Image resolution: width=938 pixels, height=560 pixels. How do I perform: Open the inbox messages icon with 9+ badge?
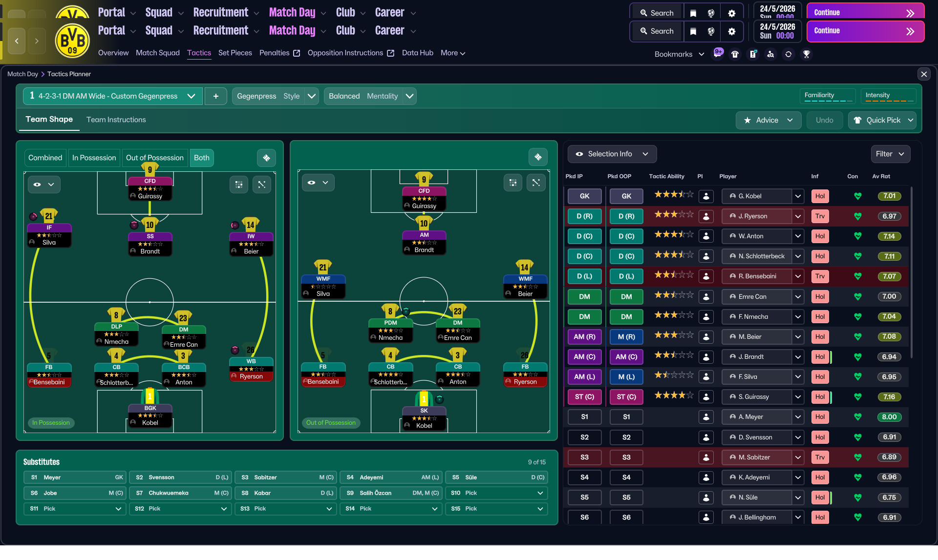[718, 53]
